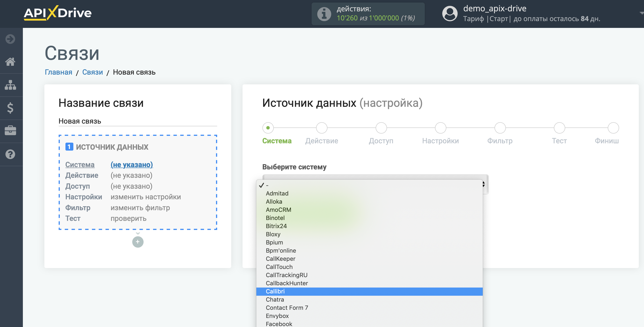Select the Настройки step circle
Viewport: 644px width, 327px height.
click(440, 128)
